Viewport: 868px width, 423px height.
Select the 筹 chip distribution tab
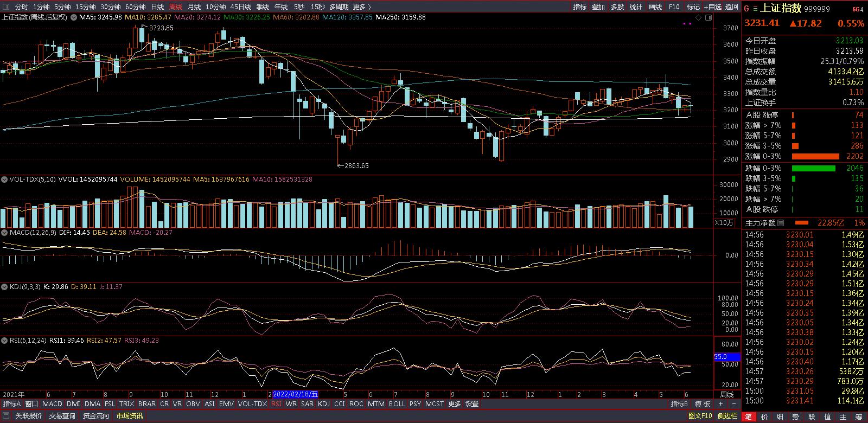pyautogui.click(x=859, y=416)
